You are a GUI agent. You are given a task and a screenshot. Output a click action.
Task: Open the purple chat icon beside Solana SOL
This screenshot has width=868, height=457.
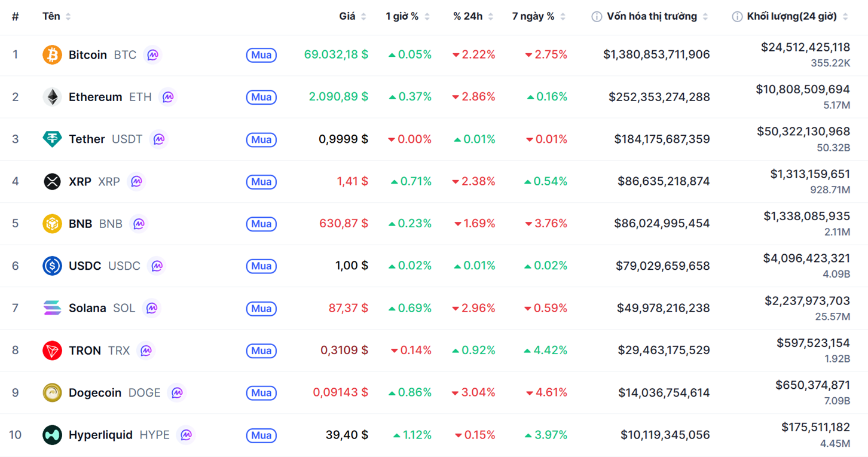coord(151,308)
